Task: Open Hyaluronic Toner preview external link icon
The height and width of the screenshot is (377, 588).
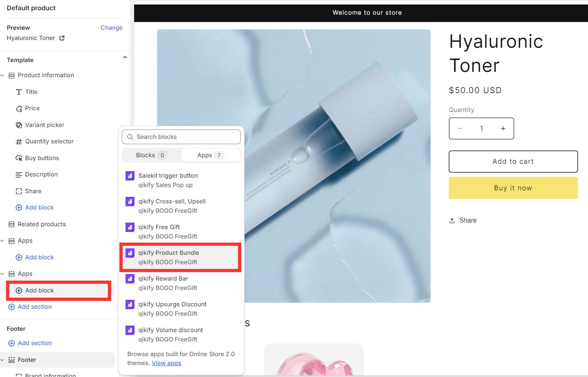Action: tap(62, 38)
